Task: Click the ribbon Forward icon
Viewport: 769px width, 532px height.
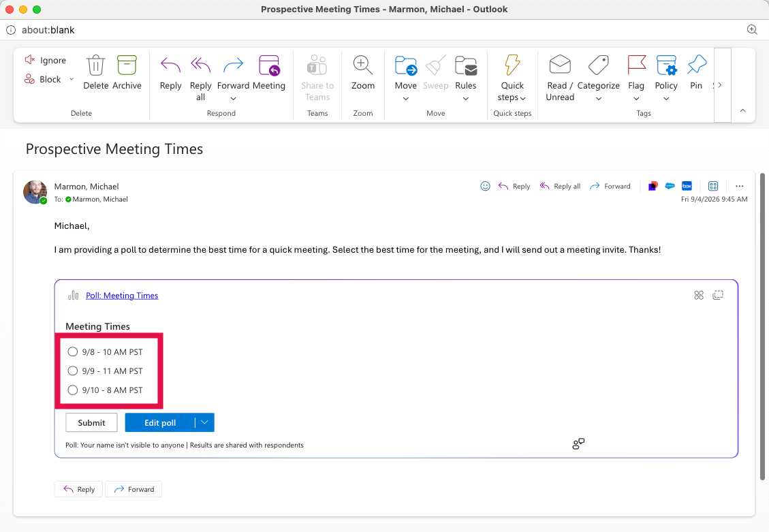Action: coord(233,65)
